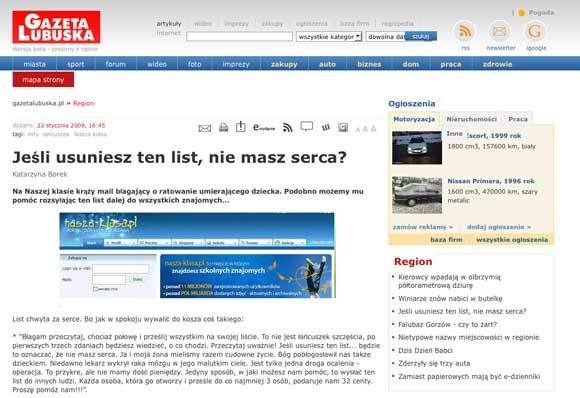
Task: Select zakupy search tab
Action: coord(272,24)
